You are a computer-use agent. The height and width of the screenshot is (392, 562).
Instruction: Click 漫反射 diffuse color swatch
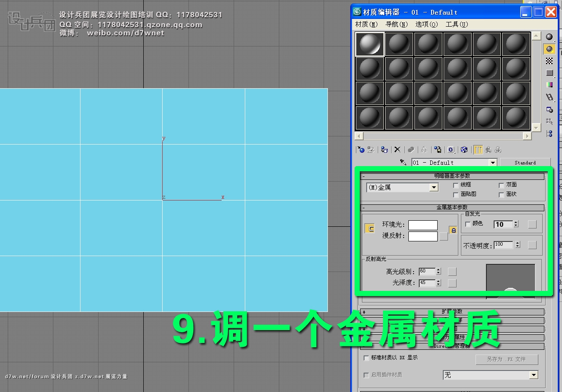click(x=423, y=236)
